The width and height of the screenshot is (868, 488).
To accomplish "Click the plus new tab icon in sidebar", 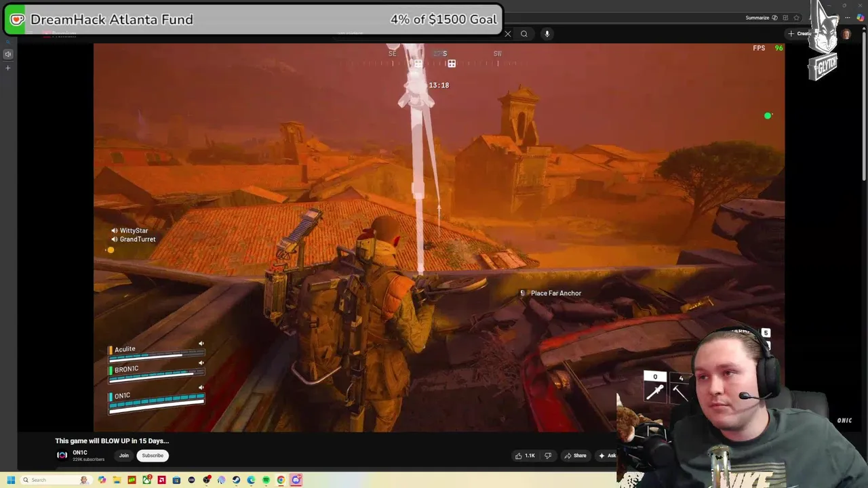I will click(x=8, y=68).
